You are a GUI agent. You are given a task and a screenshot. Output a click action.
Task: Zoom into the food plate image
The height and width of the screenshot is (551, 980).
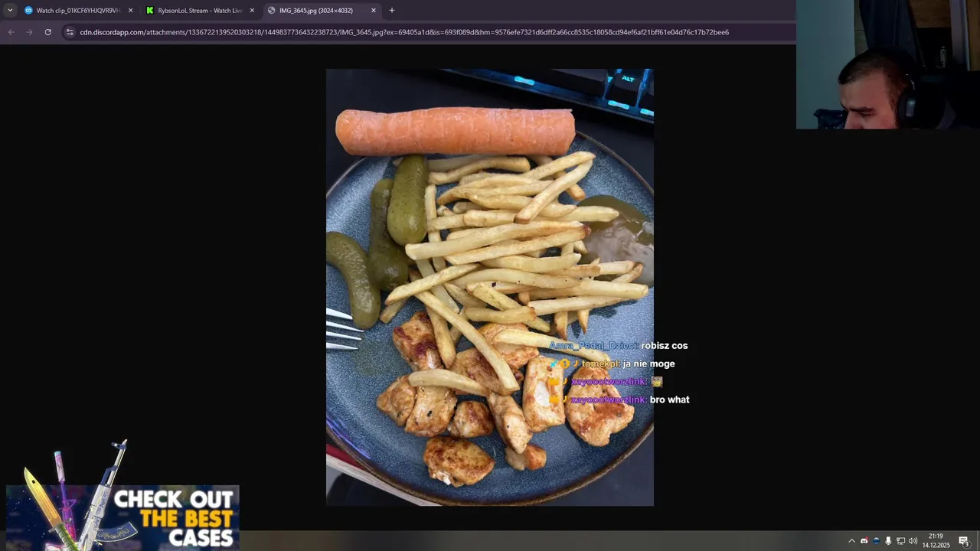[490, 287]
